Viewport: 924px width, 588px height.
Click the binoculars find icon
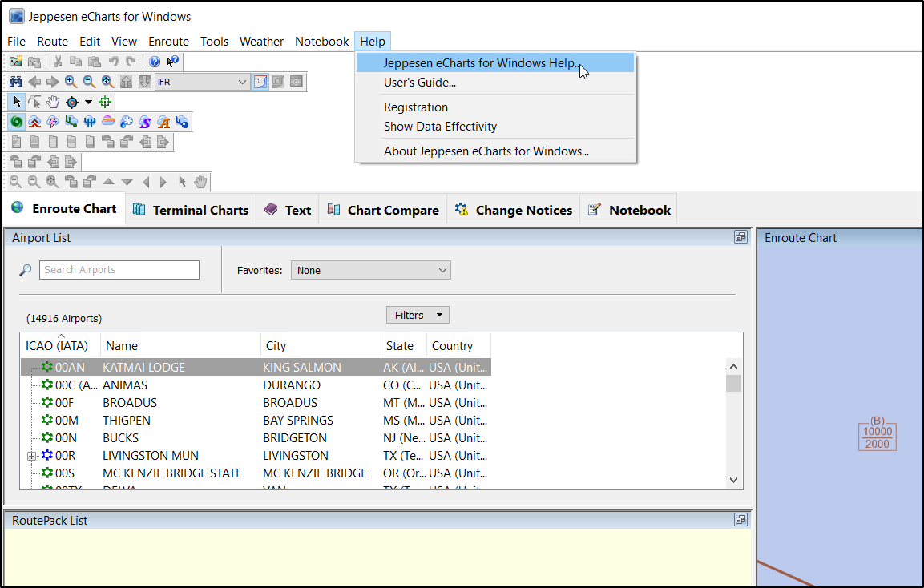pyautogui.click(x=15, y=82)
